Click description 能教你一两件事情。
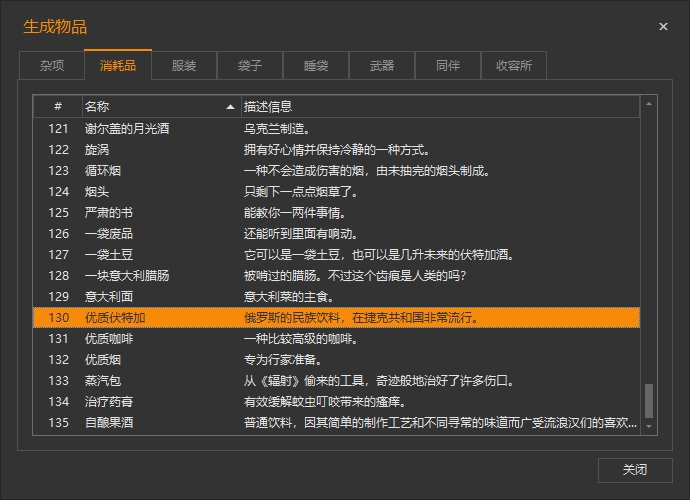The image size is (690, 500). coord(295,213)
